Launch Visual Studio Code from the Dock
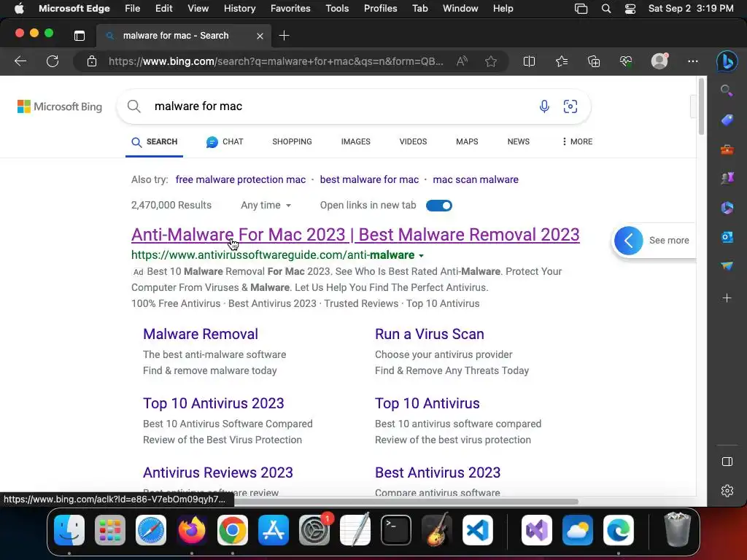Viewport: 747px width, 560px height. (477, 529)
